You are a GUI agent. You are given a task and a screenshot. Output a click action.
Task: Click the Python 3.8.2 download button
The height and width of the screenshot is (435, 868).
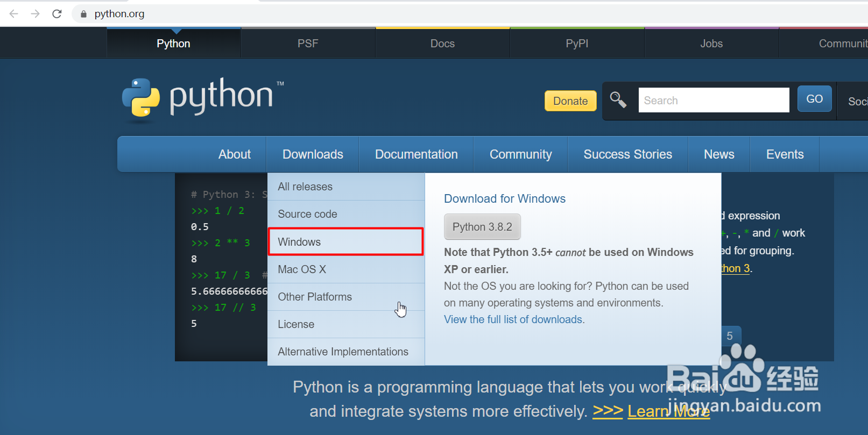point(482,227)
